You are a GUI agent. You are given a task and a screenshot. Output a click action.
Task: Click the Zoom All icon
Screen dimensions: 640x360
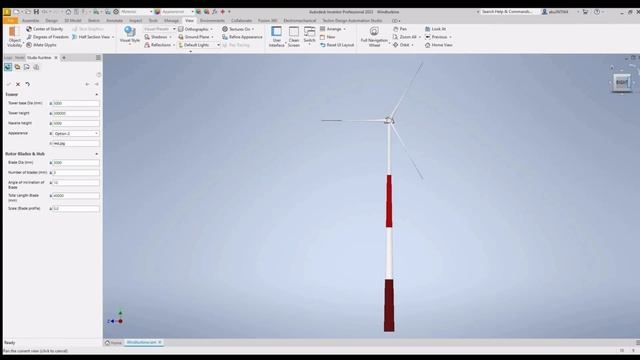[395, 37]
